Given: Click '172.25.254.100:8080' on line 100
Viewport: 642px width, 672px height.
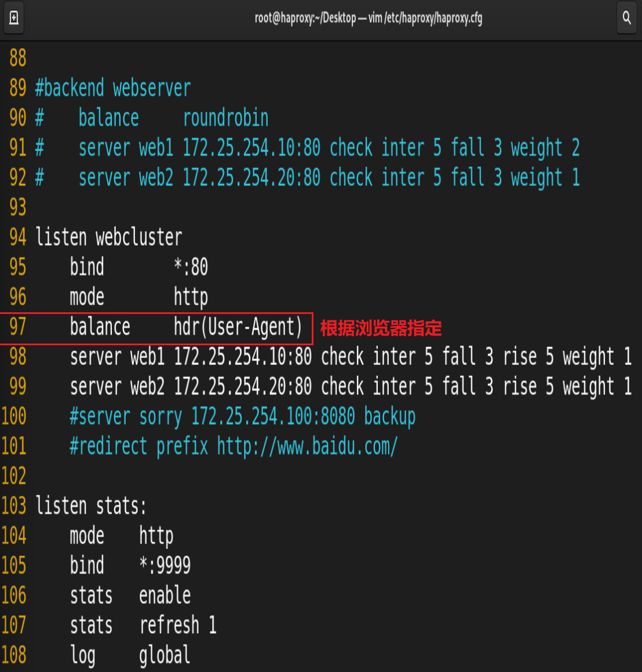Looking at the screenshot, I should point(273,416).
